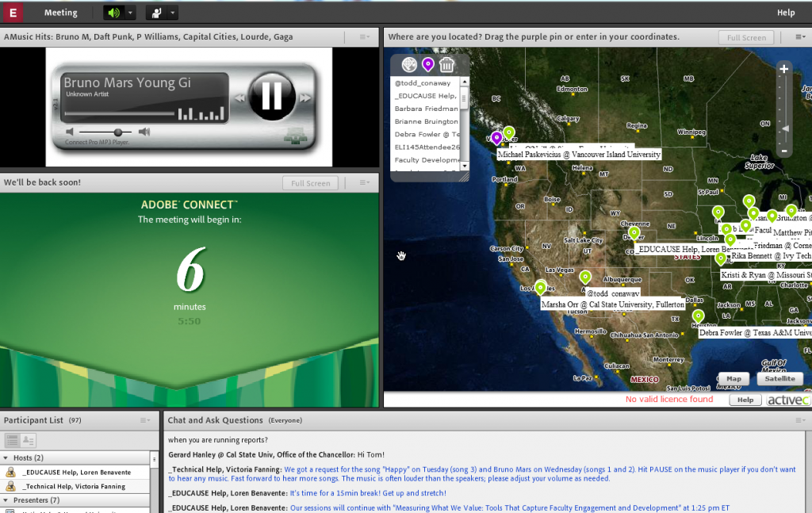
Task: Switch participant list to default list view
Action: pyautogui.click(x=12, y=441)
